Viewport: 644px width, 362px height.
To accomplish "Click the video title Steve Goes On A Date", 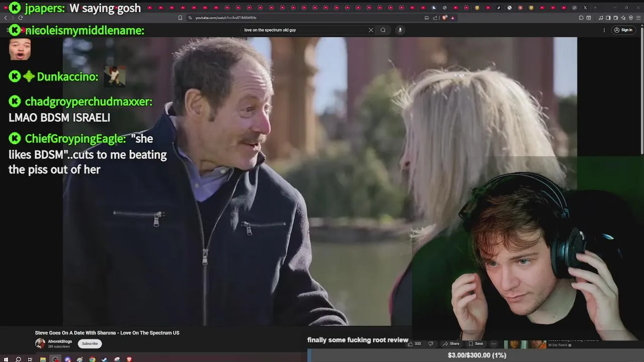I will coord(107,333).
